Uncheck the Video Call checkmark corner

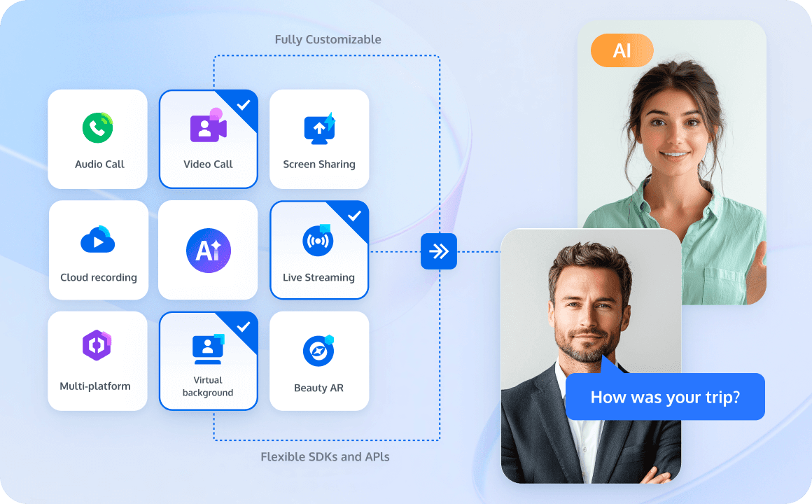[243, 105]
